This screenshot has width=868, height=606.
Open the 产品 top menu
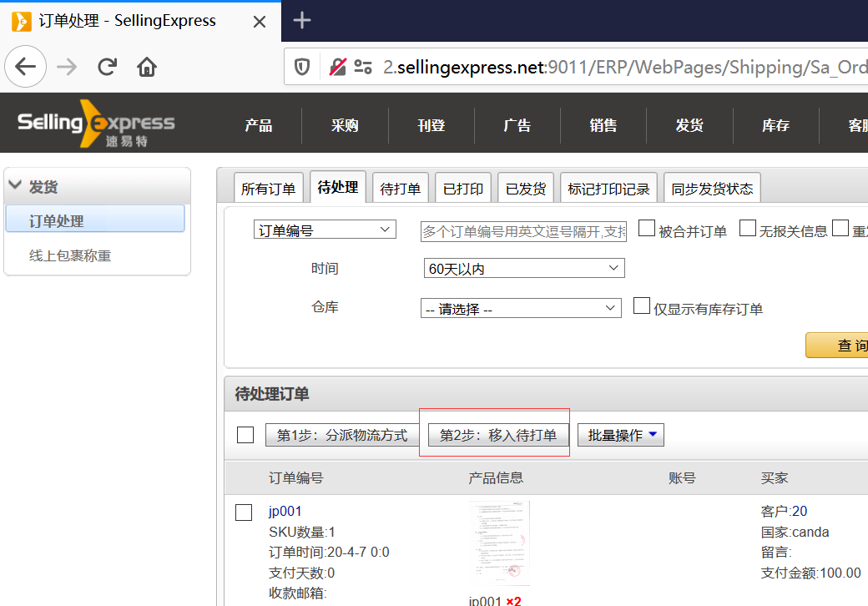pos(259,126)
